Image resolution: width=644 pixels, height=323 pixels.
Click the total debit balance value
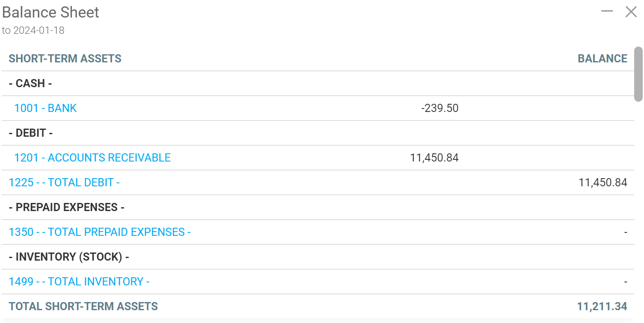tap(602, 182)
